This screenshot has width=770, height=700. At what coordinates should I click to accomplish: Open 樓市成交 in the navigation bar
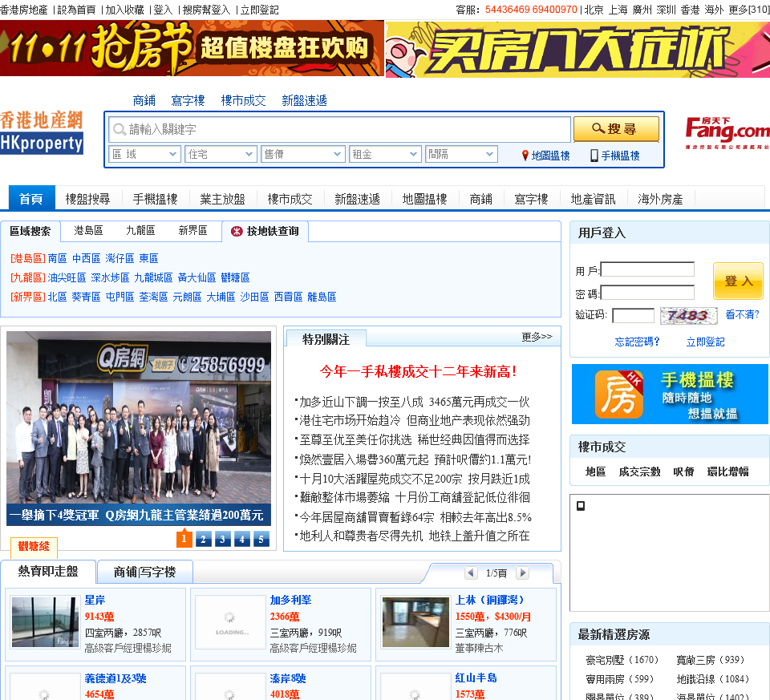[x=290, y=199]
